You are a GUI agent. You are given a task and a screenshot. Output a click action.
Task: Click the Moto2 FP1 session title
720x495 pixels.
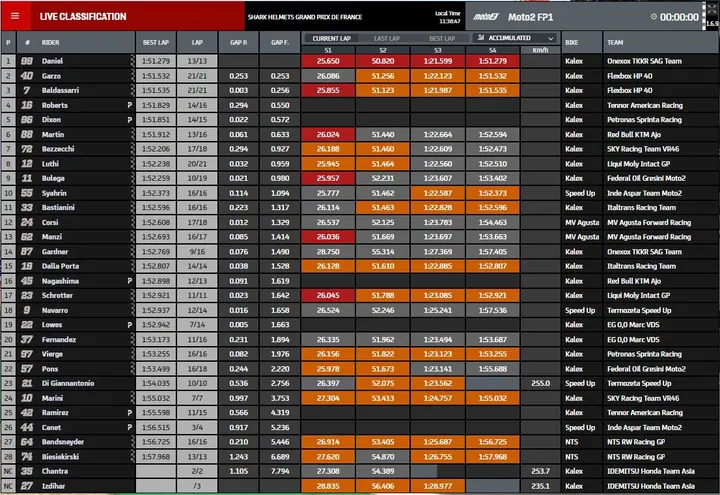coord(530,17)
